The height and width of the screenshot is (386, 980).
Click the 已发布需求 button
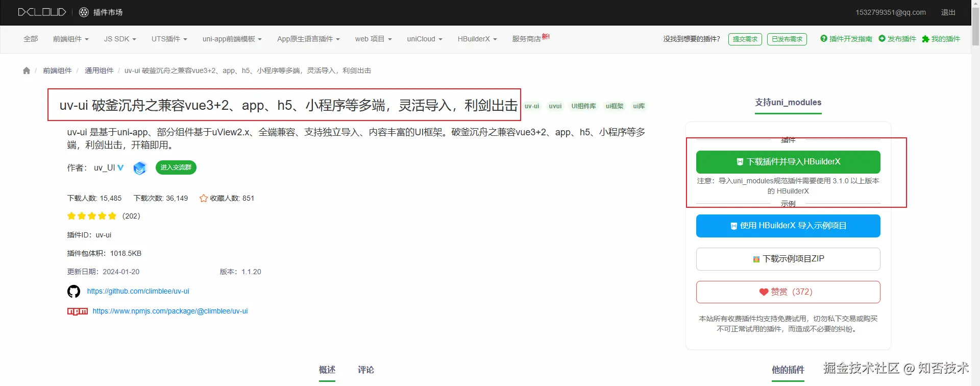[787, 39]
